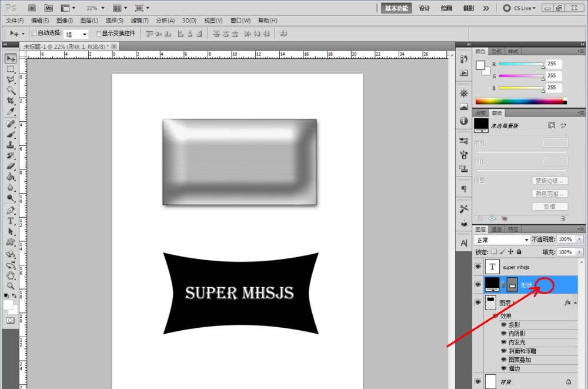Toggle visibility of 图层 1 layer
Image resolution: width=588 pixels, height=389 pixels.
pyautogui.click(x=477, y=302)
